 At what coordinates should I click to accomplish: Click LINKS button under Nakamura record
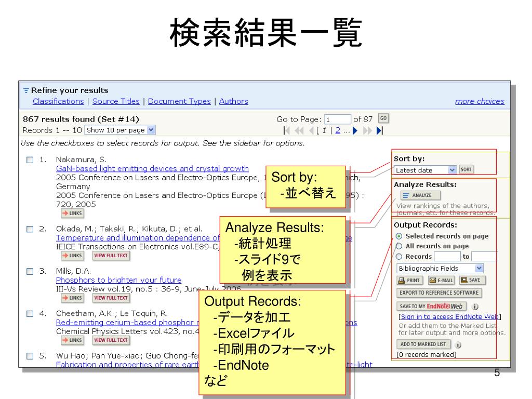click(x=73, y=214)
